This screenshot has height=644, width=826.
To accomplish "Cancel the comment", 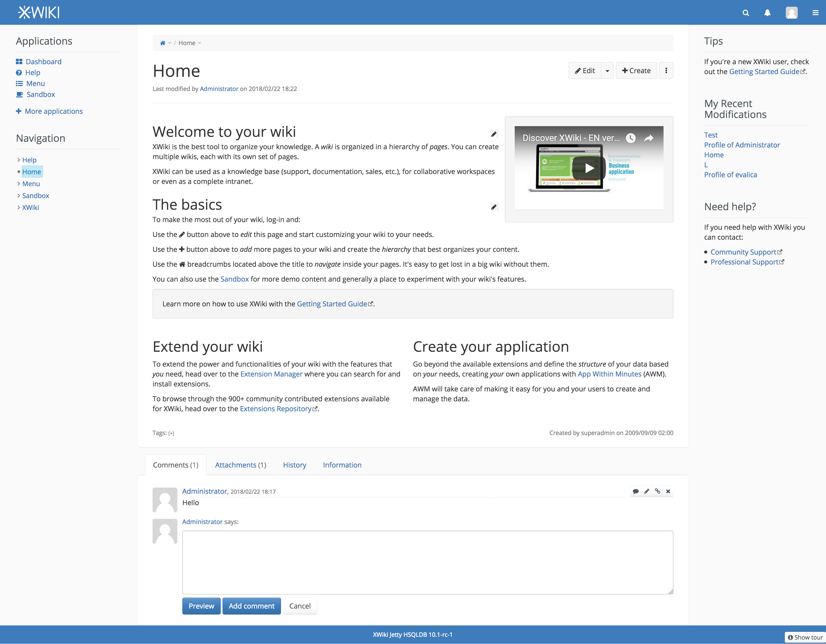I will coord(300,606).
